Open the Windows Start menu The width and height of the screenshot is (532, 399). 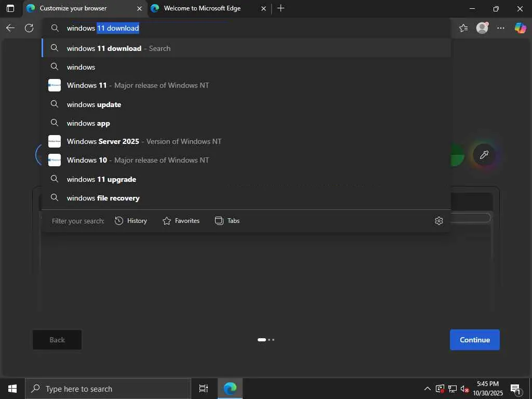[x=12, y=389]
